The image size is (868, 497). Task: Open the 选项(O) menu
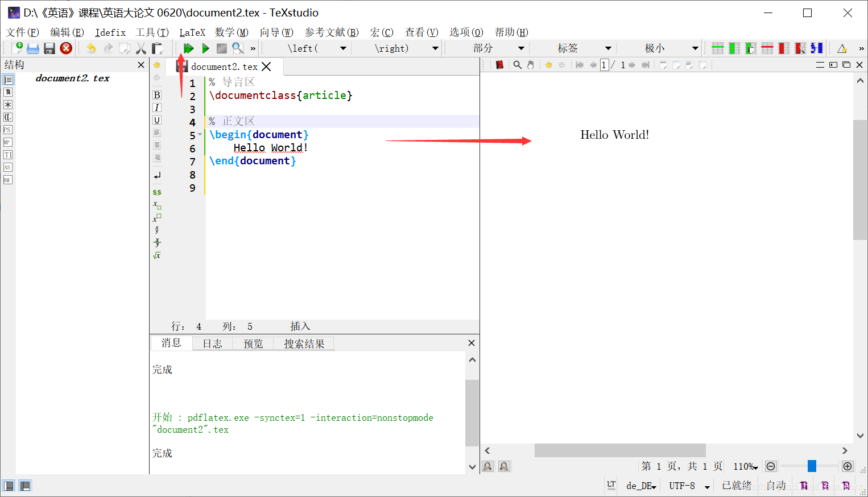[466, 32]
